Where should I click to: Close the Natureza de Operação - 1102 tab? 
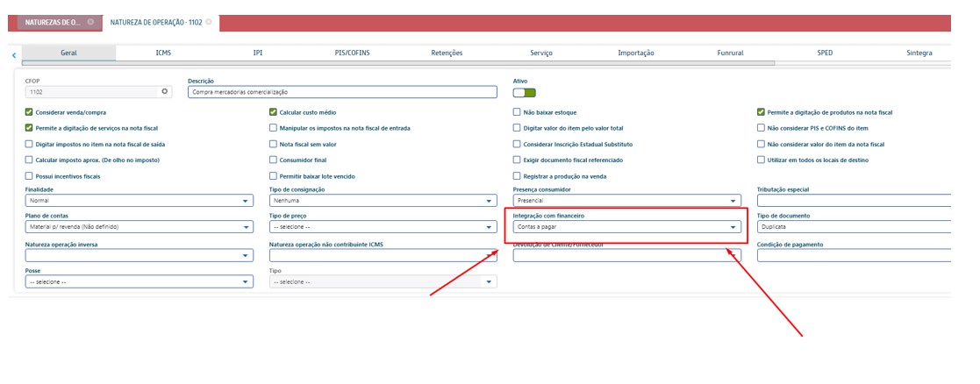pos(209,22)
